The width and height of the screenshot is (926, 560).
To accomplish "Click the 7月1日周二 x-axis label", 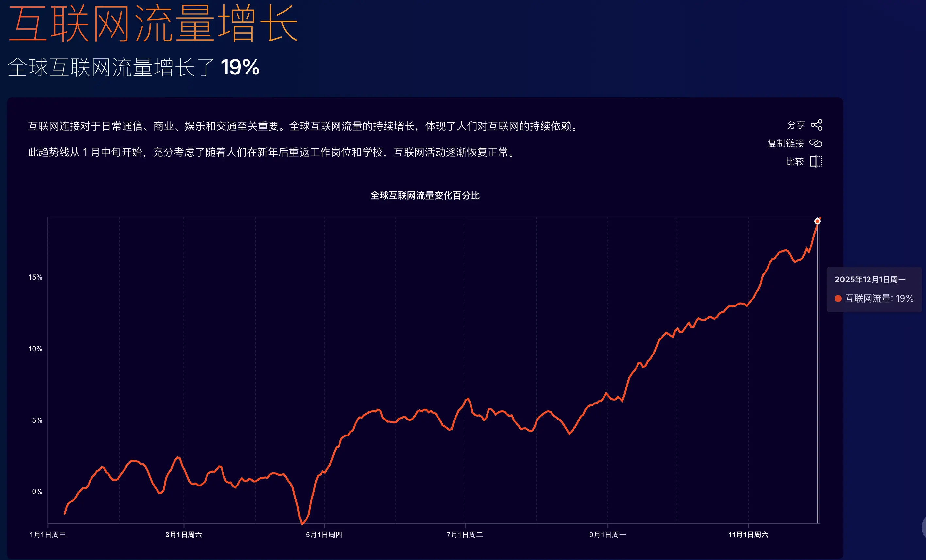I will pyautogui.click(x=465, y=535).
